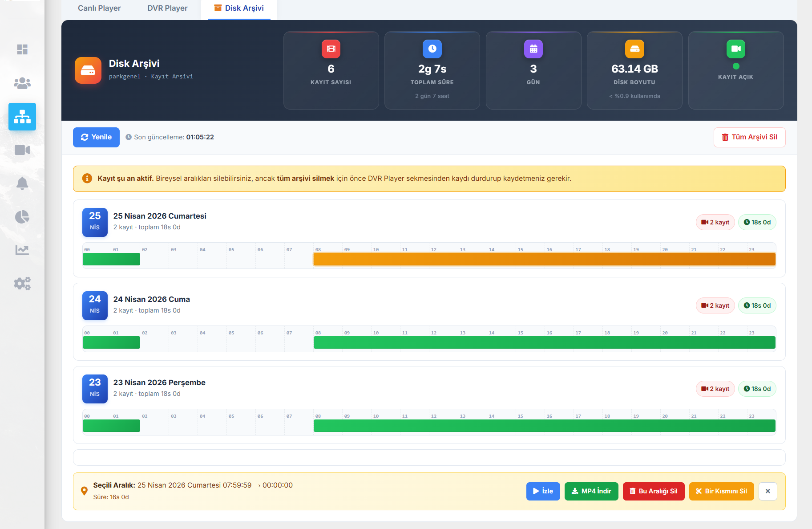Click the 18s 0d badge for 25 Nisan

[757, 222]
